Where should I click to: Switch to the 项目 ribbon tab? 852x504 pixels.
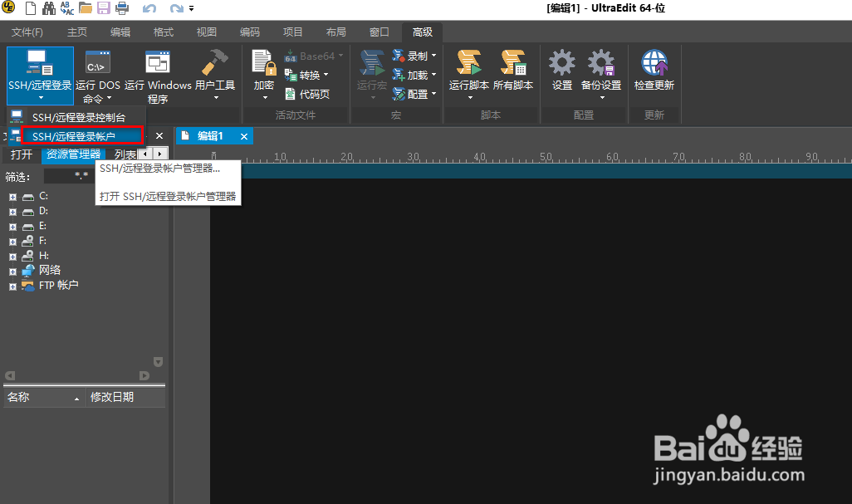[x=293, y=32]
